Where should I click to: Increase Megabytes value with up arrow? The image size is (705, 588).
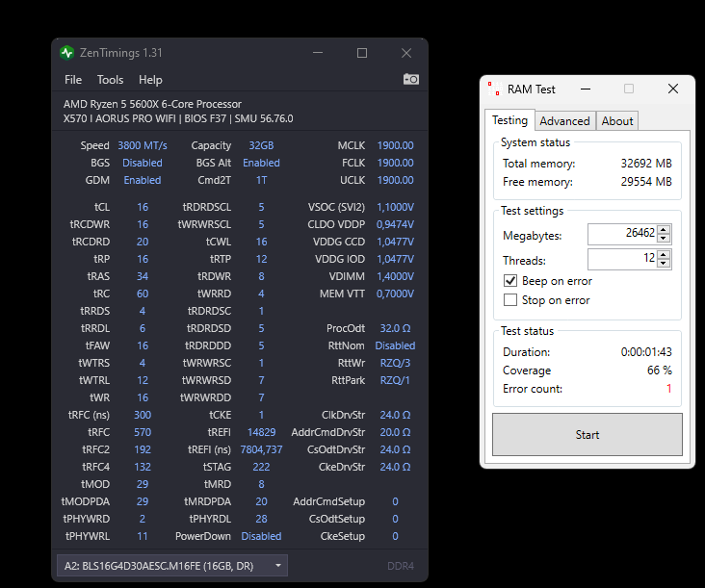664,230
